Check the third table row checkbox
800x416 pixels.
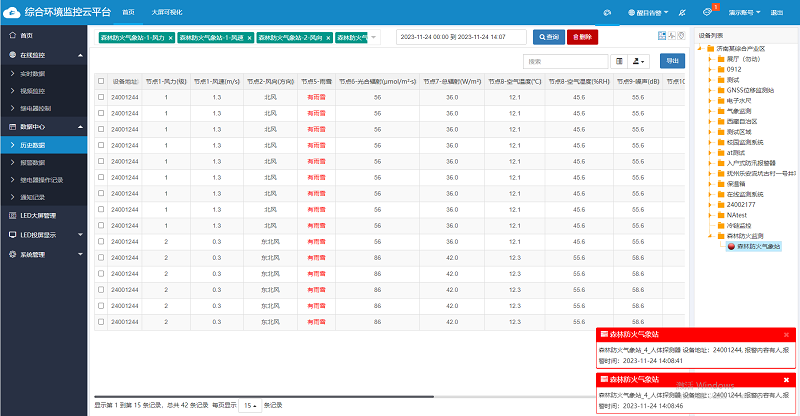pos(101,129)
